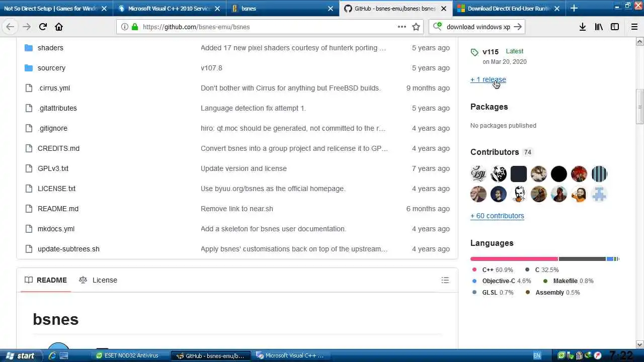The height and width of the screenshot is (362, 644).
Task: Click the URL address field
Action: coord(267,27)
